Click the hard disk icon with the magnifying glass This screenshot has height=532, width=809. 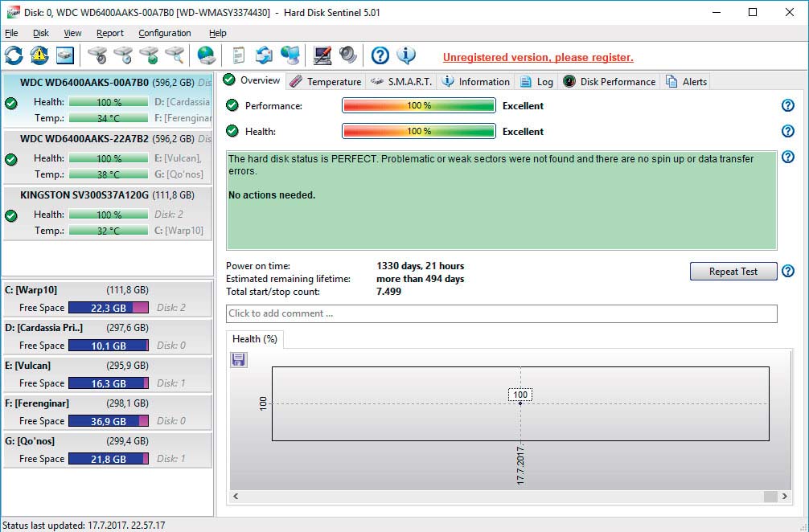(x=175, y=55)
